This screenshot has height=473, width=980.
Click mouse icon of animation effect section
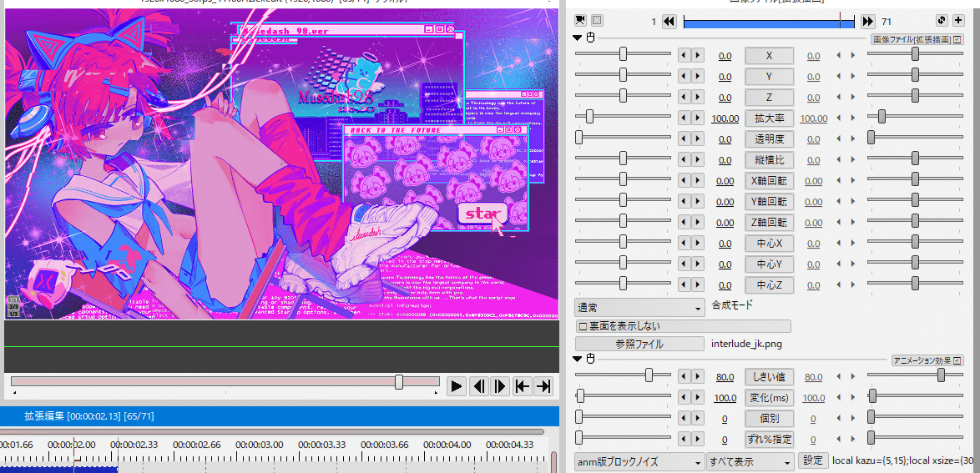[x=590, y=360]
